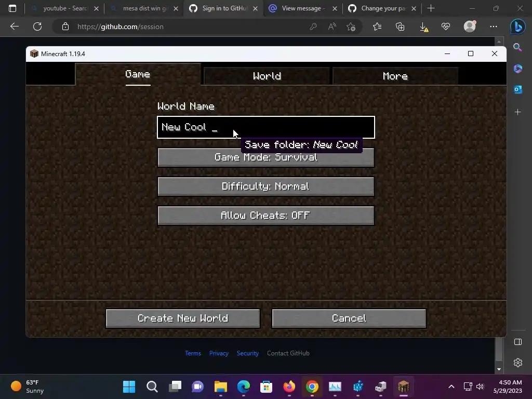Screen dimensions: 532x399
Task: Open Browser essentials heart icon
Action: pyautogui.click(x=446, y=26)
